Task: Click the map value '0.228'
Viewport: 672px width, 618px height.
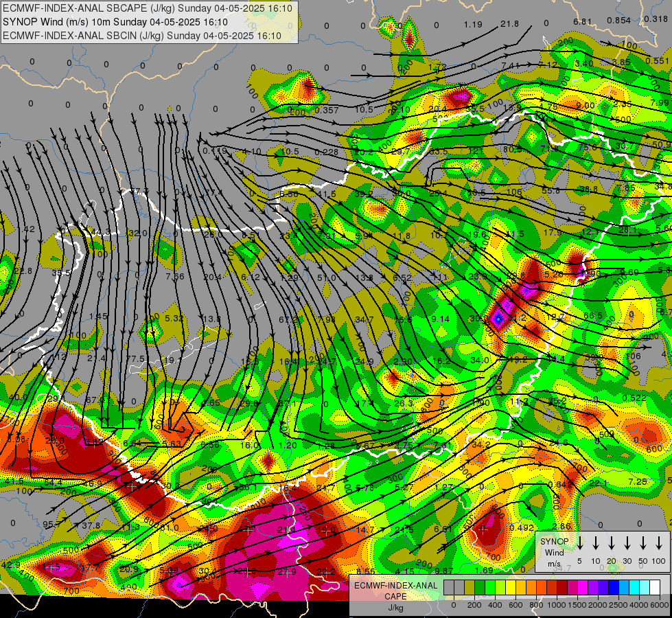Action: (327, 152)
